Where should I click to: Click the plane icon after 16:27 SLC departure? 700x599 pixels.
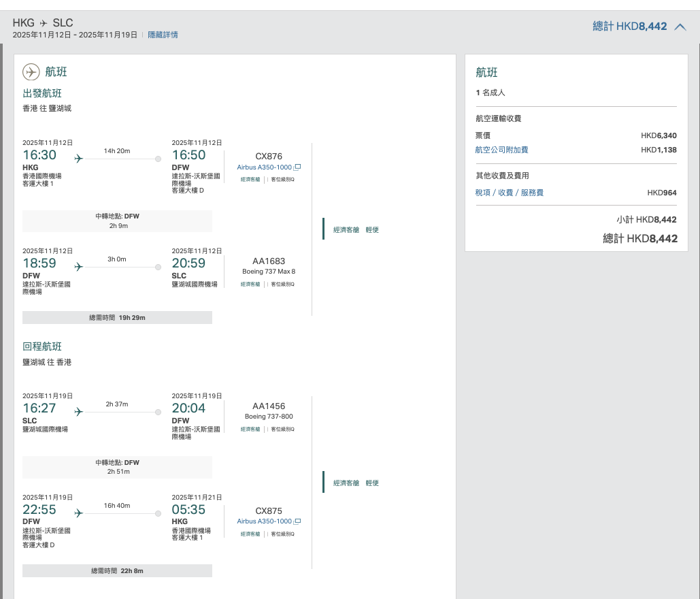(79, 412)
